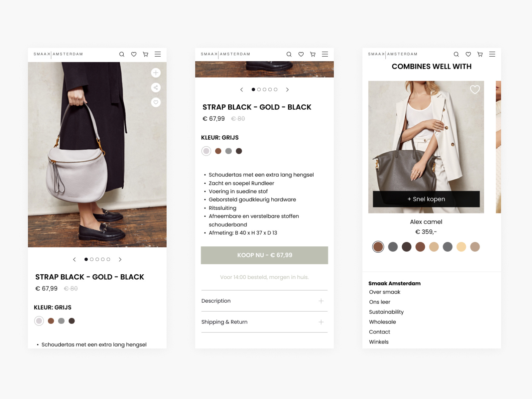This screenshot has height=399, width=532.
Task: Add Alex camel to wishlist with the heart
Action: click(x=475, y=89)
